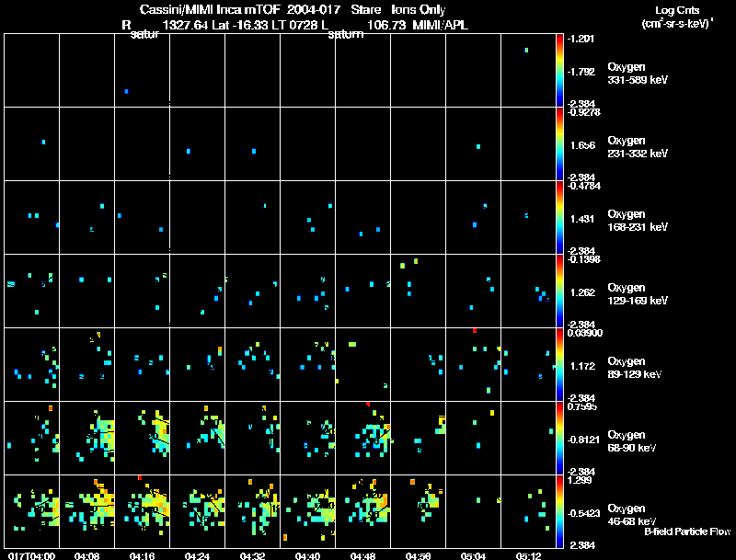Screen dimensions: 736x560
Task: Select the 'Oxygen 89-129 keV' row label
Action: pos(635,368)
